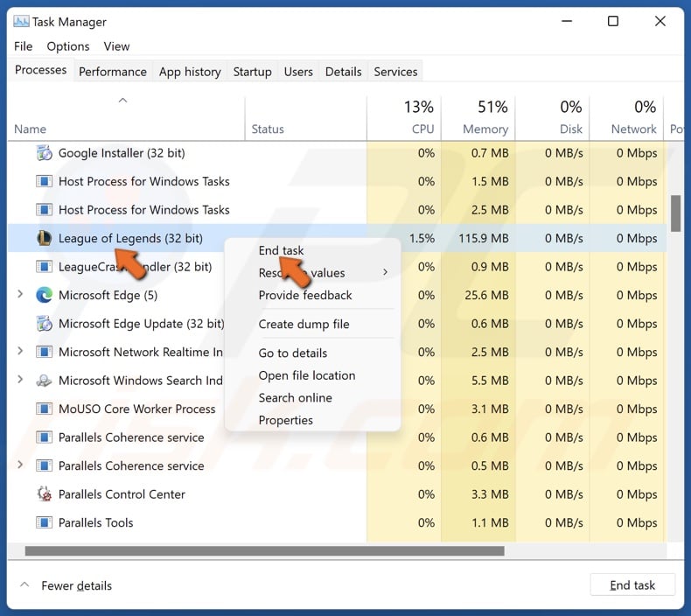The image size is (691, 616).
Task: Choose Open file location in context menu
Action: click(307, 375)
